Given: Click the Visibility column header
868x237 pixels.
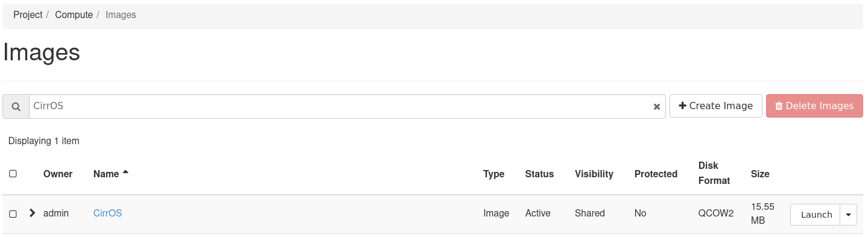Looking at the screenshot, I should pos(594,174).
